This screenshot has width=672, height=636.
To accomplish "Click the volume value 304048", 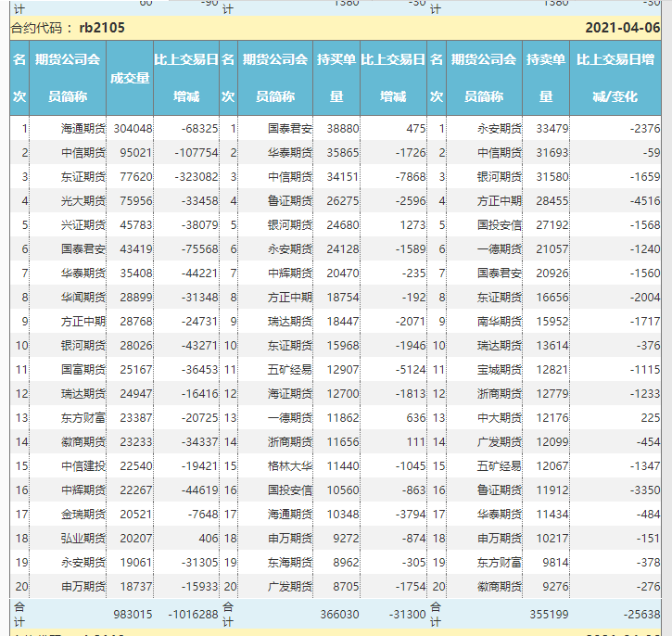I will pyautogui.click(x=133, y=129).
